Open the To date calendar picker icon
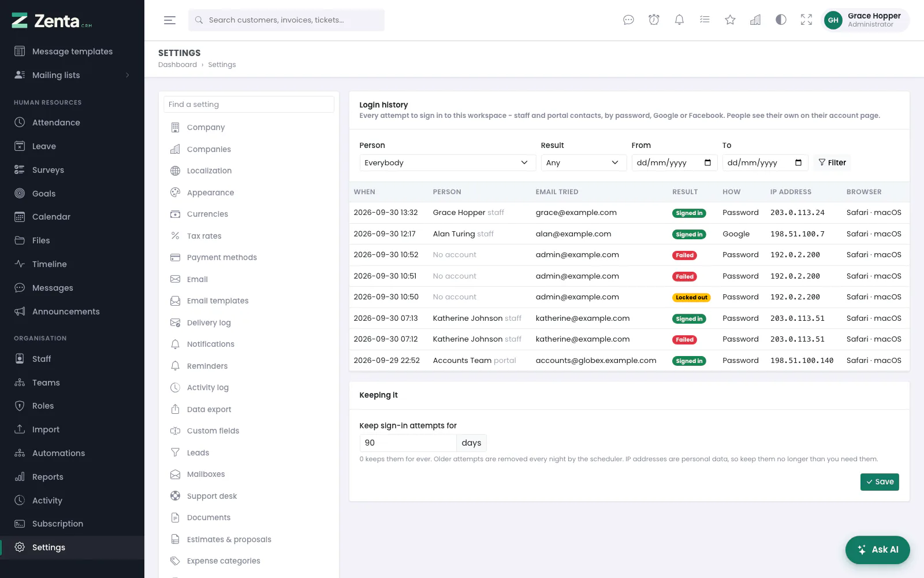 (x=798, y=162)
